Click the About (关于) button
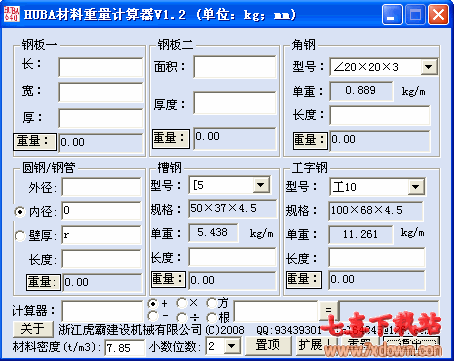 33,329
